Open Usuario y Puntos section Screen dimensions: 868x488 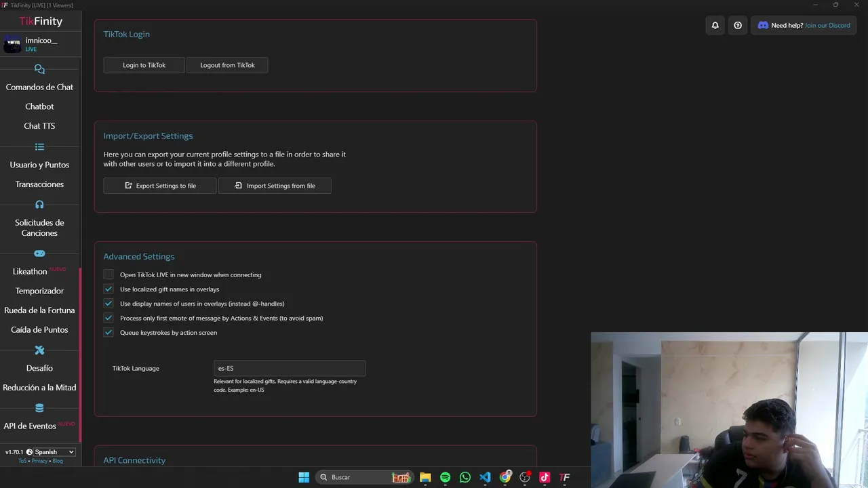(39, 165)
